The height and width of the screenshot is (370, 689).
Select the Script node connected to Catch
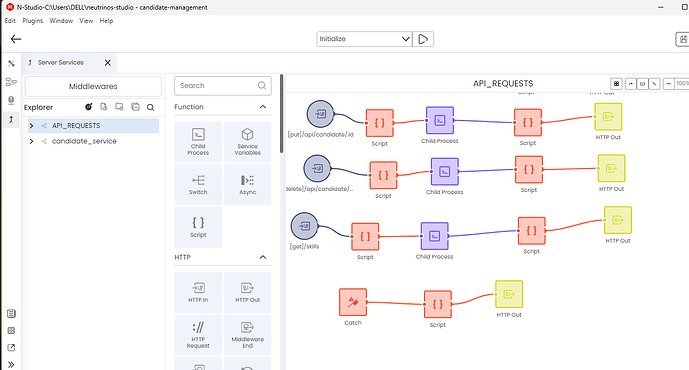click(438, 304)
